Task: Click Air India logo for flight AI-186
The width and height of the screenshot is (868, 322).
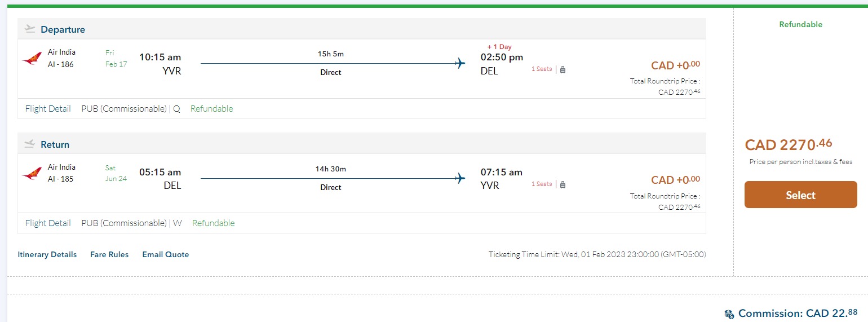Action: click(32, 59)
